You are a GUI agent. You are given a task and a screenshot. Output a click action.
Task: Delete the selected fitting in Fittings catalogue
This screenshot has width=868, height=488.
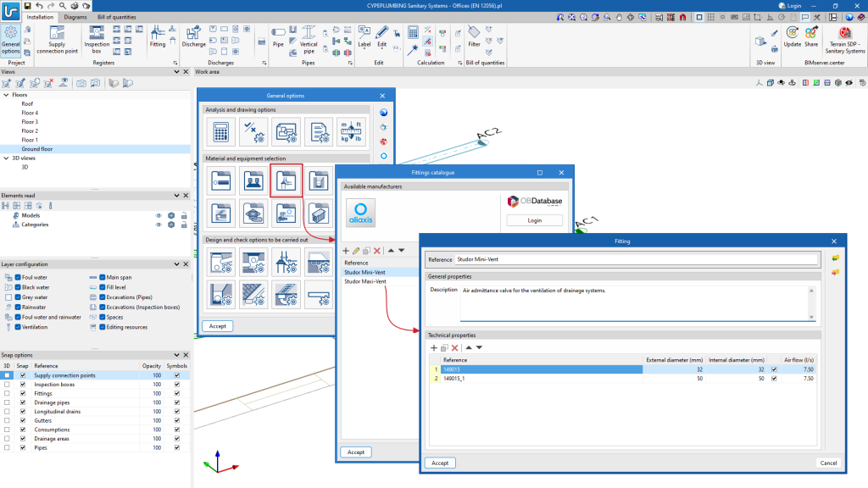click(377, 251)
